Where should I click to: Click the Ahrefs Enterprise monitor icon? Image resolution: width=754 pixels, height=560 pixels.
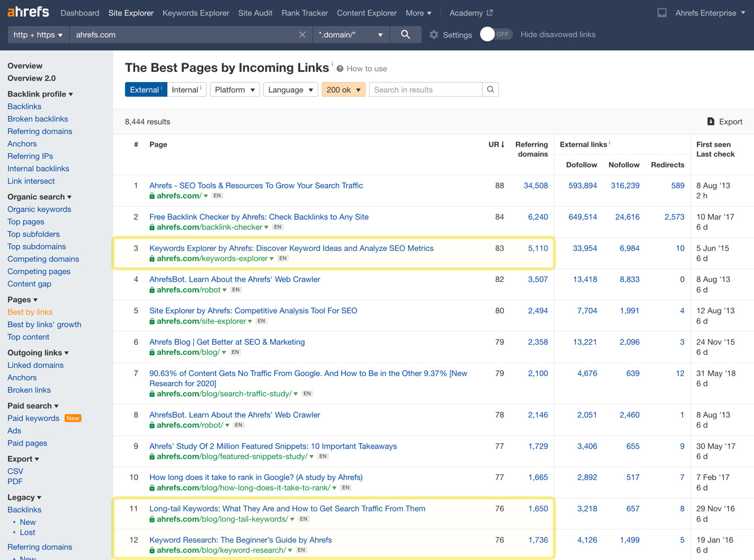[x=661, y=12]
